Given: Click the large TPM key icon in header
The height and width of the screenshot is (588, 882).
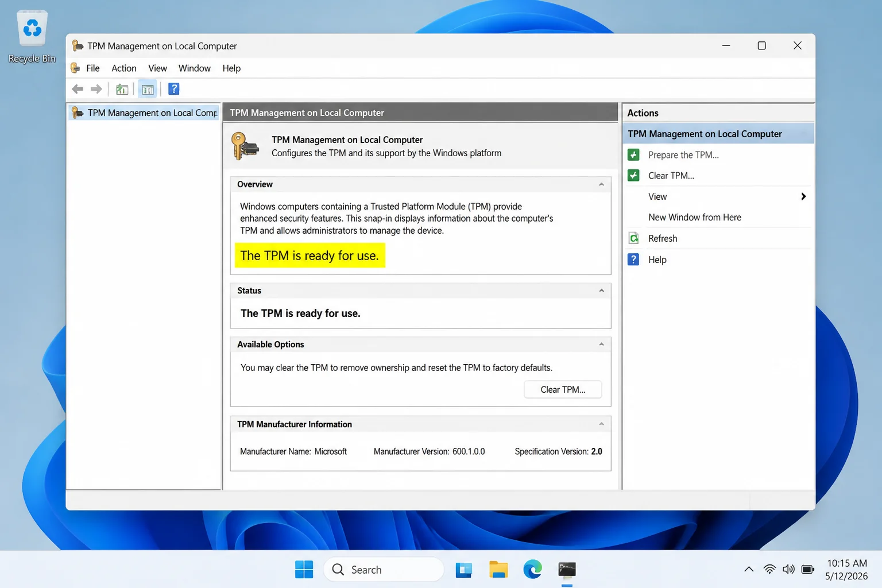Looking at the screenshot, I should point(245,146).
